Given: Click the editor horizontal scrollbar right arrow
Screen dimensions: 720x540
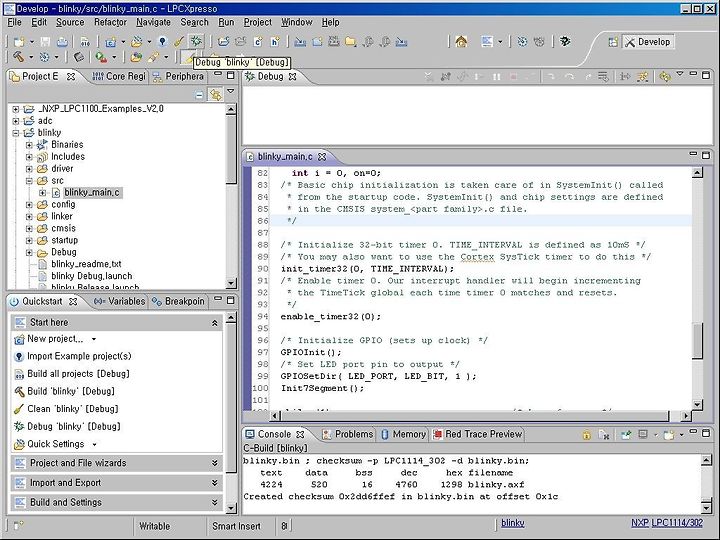Looking at the screenshot, I should click(x=686, y=416).
